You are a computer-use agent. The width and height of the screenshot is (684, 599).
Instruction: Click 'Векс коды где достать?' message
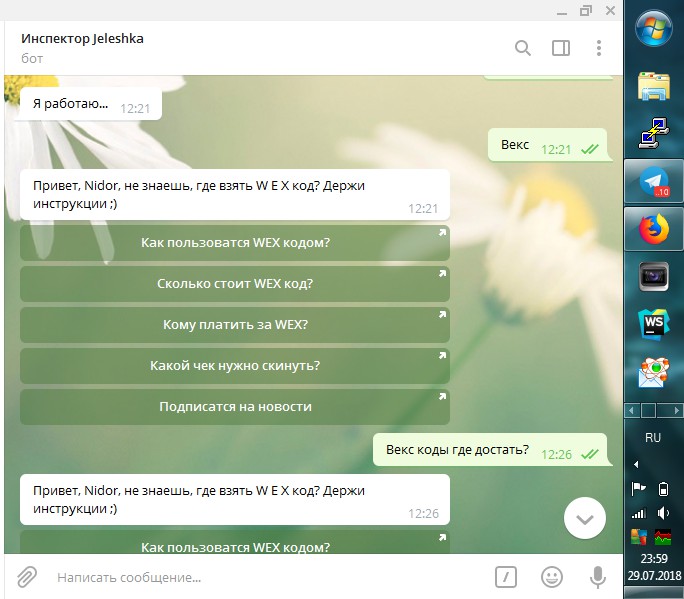click(492, 450)
